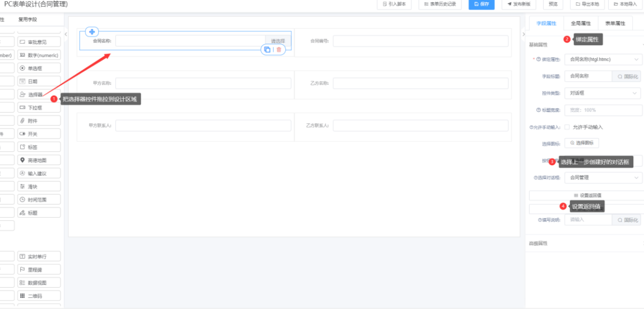Copy the selected 合同名称 field using the copy icon
This screenshot has height=309, width=644.
(267, 50)
